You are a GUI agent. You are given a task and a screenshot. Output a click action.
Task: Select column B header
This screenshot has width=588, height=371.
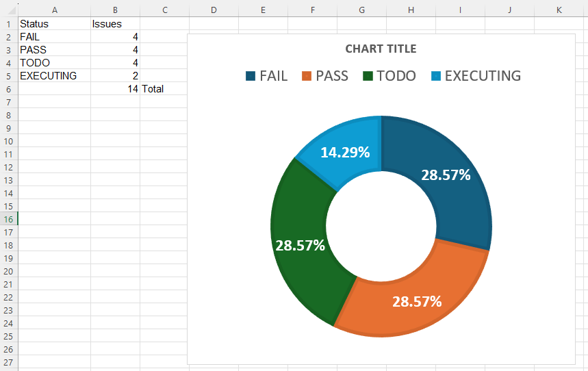[115, 10]
